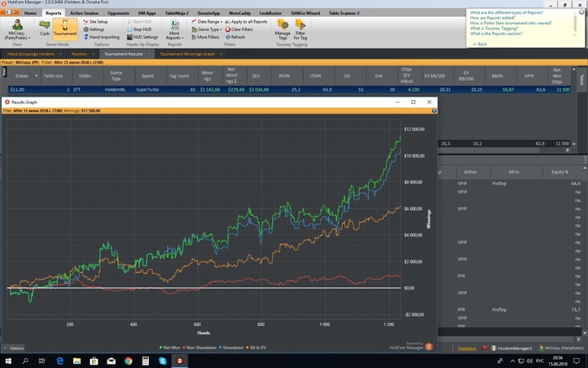Open the Active Session tab
This screenshot has width=588, height=368.
(84, 13)
